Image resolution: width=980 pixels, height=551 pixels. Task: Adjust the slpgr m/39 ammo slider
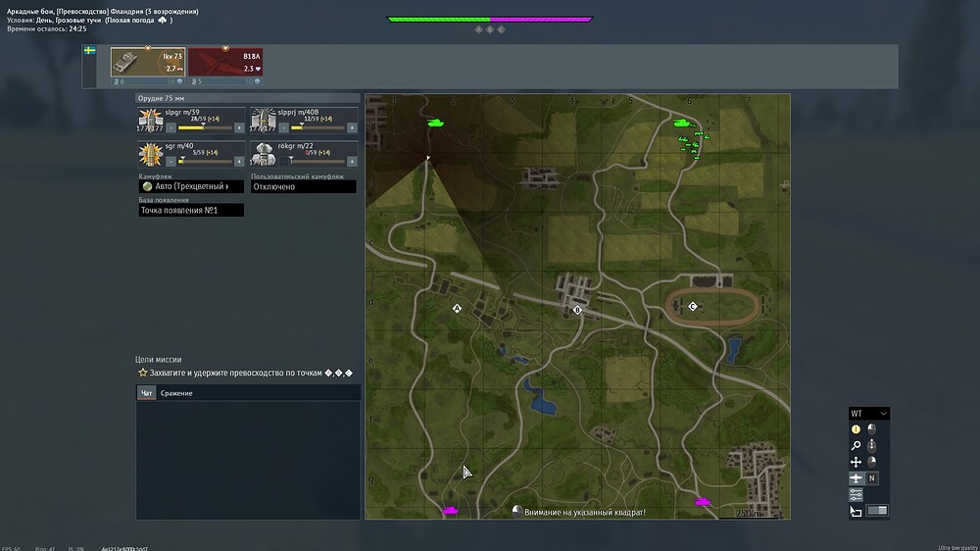click(x=205, y=127)
